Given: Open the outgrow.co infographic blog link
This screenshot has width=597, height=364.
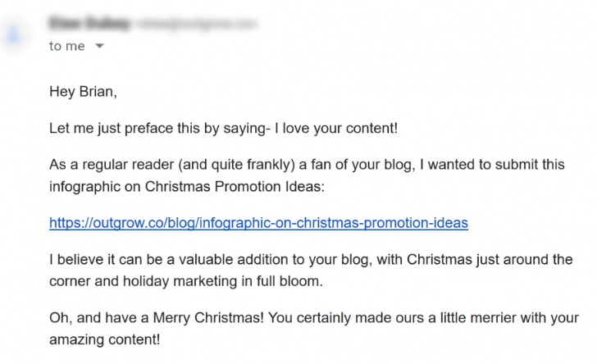Looking at the screenshot, I should pyautogui.click(x=258, y=223).
